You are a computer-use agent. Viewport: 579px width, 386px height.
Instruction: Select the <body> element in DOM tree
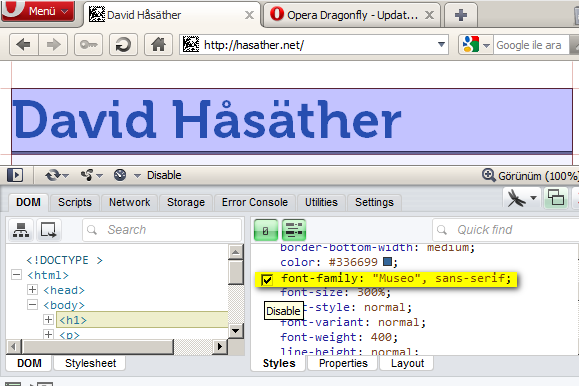[64, 305]
